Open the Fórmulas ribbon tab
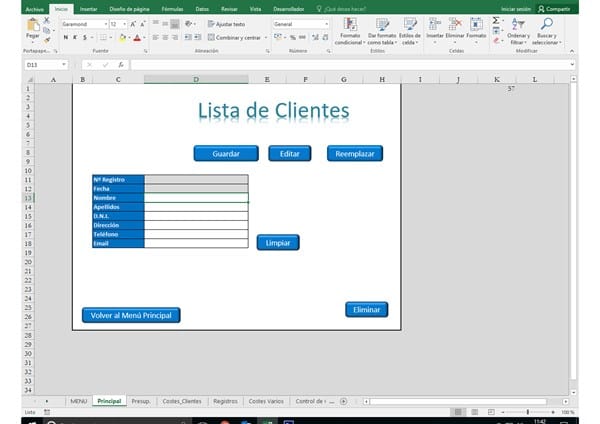600x424 pixels. pyautogui.click(x=172, y=8)
